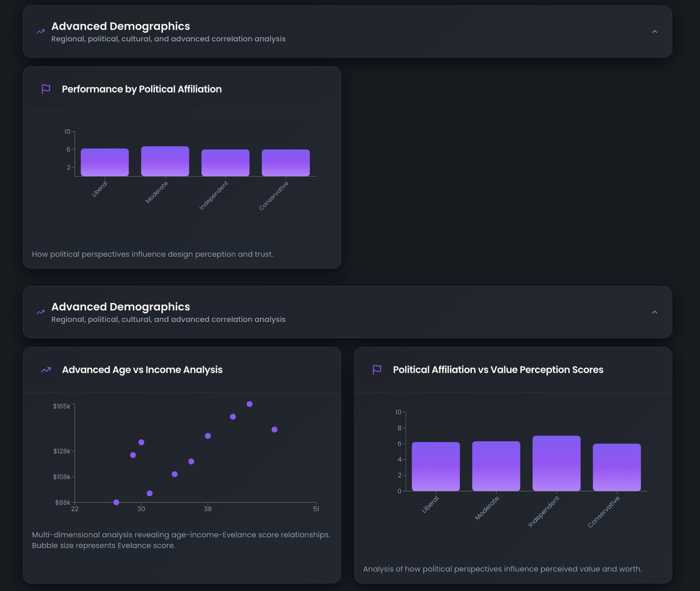Image resolution: width=700 pixels, height=591 pixels.
Task: Click the oldest-age scatter point in Age vs Income chart
Action: [x=274, y=429]
